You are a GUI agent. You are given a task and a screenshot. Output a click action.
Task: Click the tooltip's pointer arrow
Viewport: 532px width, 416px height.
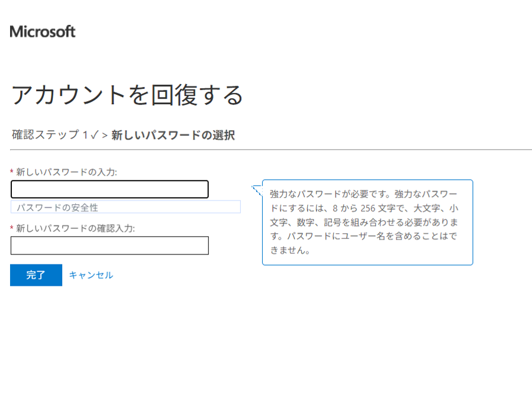[x=256, y=190]
